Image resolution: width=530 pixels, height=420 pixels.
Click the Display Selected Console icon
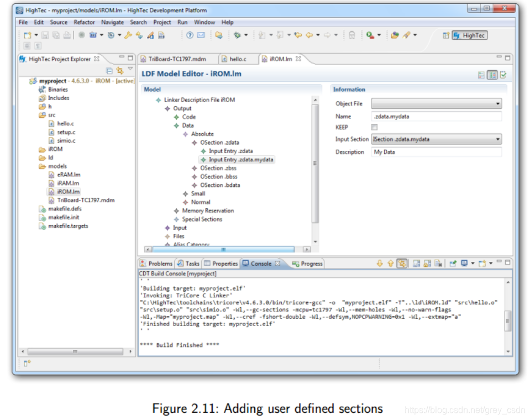point(464,263)
